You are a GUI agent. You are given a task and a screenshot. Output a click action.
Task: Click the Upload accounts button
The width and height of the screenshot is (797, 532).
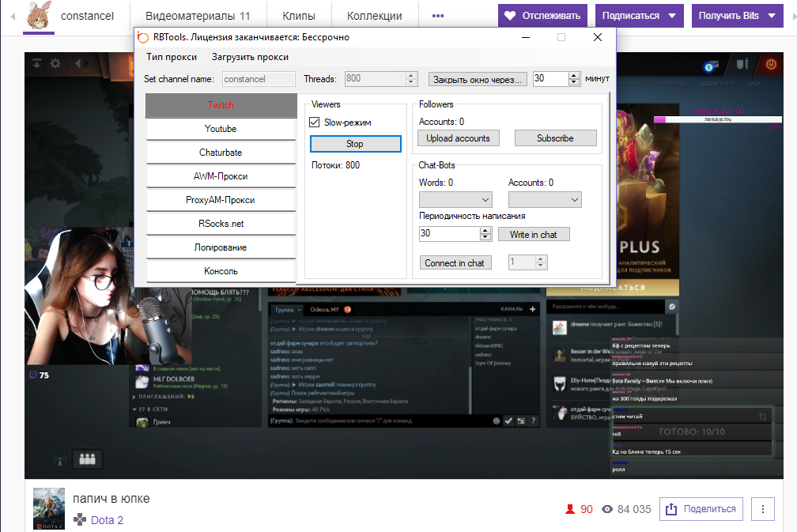458,138
